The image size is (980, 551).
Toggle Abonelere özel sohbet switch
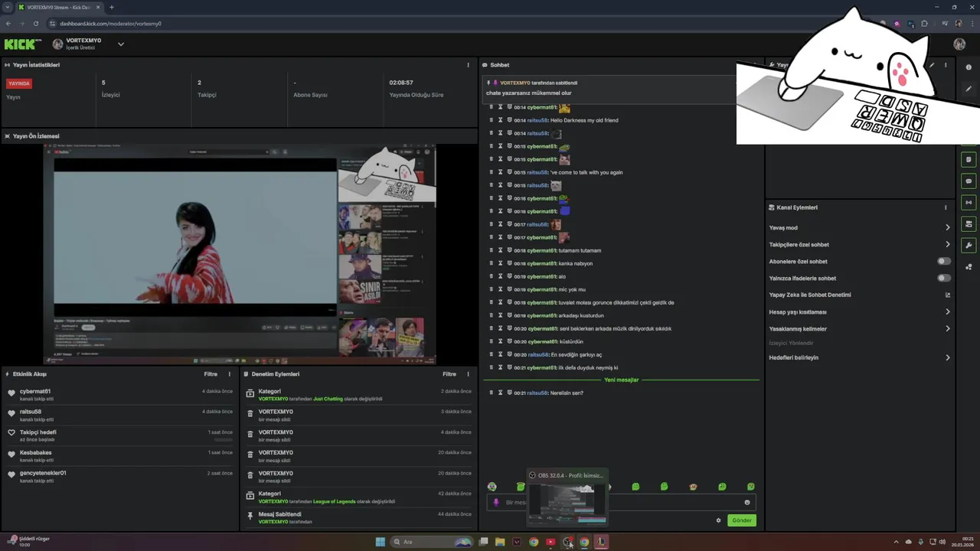pos(944,262)
